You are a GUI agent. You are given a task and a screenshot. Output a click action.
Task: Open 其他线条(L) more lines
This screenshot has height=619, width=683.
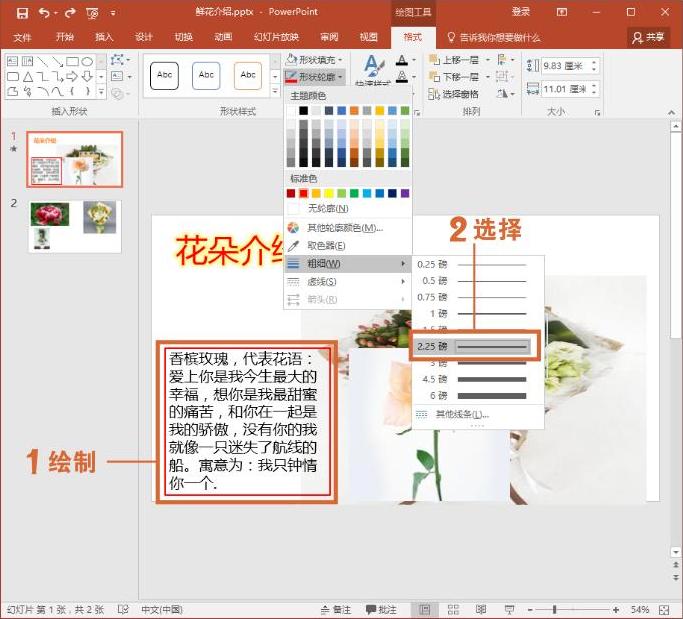pos(477,414)
